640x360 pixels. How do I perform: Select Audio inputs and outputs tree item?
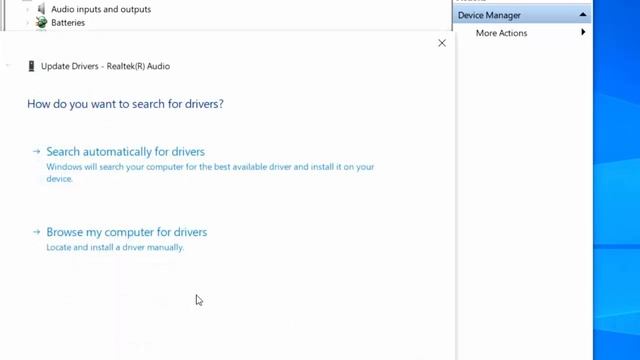click(101, 9)
